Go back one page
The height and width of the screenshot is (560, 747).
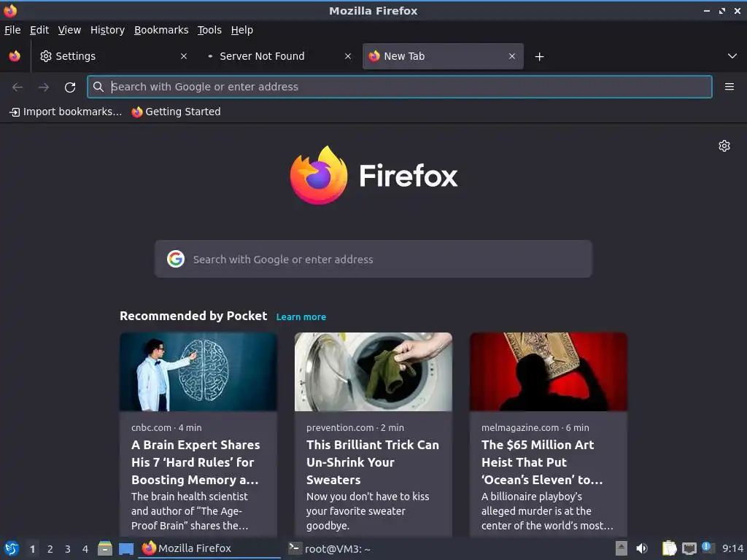(18, 87)
